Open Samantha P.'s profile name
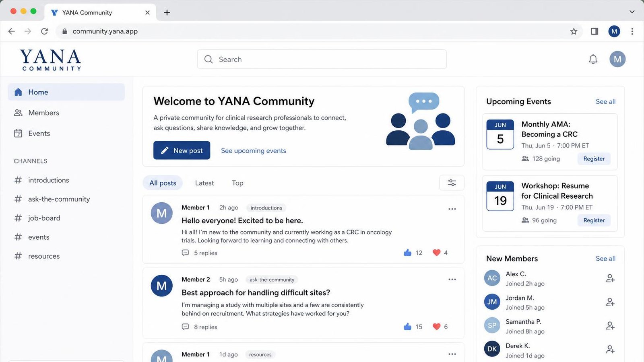The width and height of the screenshot is (644, 362). (523, 322)
